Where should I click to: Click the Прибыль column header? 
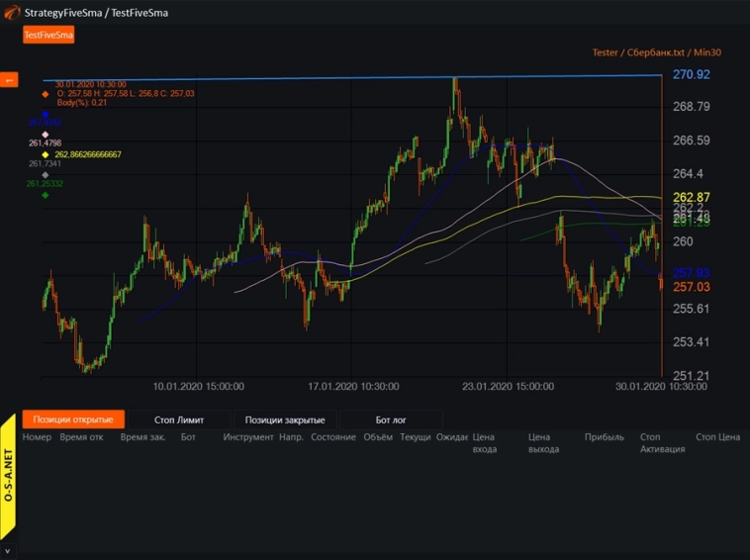[604, 436]
